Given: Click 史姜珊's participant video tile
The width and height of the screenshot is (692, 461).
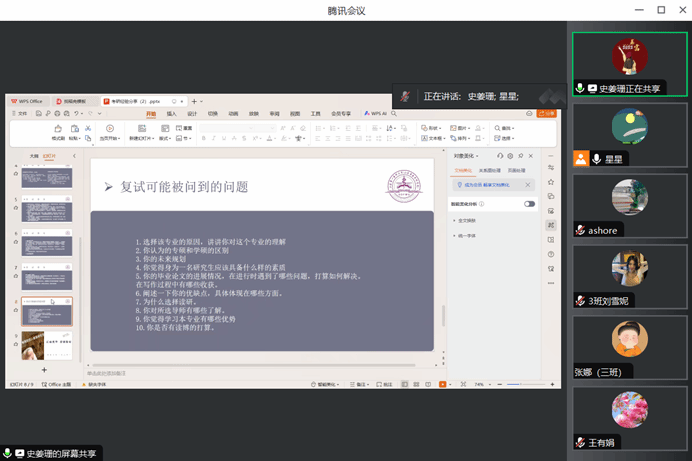Looking at the screenshot, I should (629, 62).
